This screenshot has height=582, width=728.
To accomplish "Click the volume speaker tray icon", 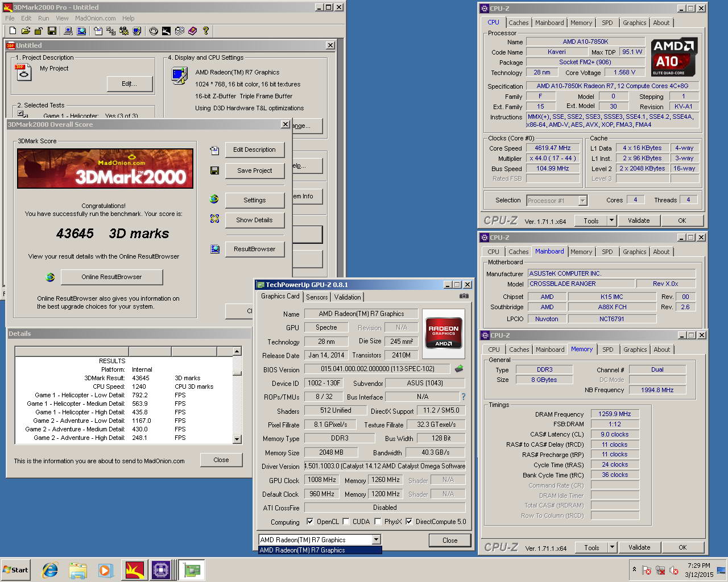I will click(674, 570).
